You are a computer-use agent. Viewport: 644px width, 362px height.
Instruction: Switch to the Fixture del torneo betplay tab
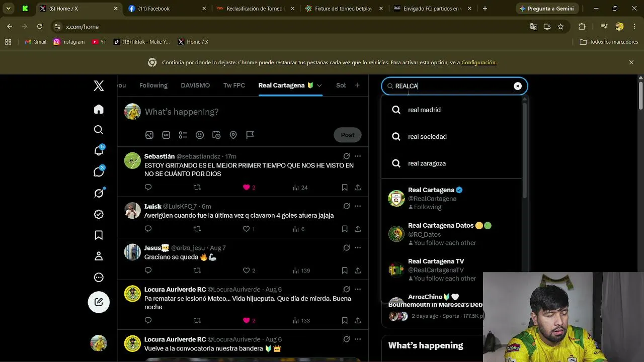[x=343, y=9]
